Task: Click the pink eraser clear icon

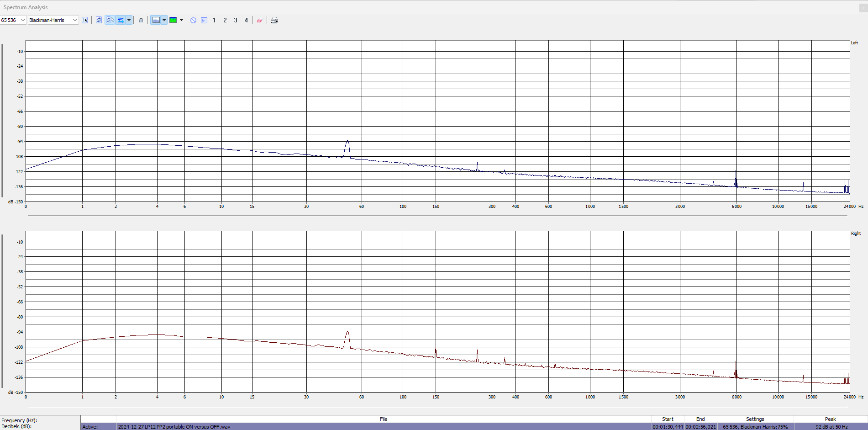Action: [259, 20]
